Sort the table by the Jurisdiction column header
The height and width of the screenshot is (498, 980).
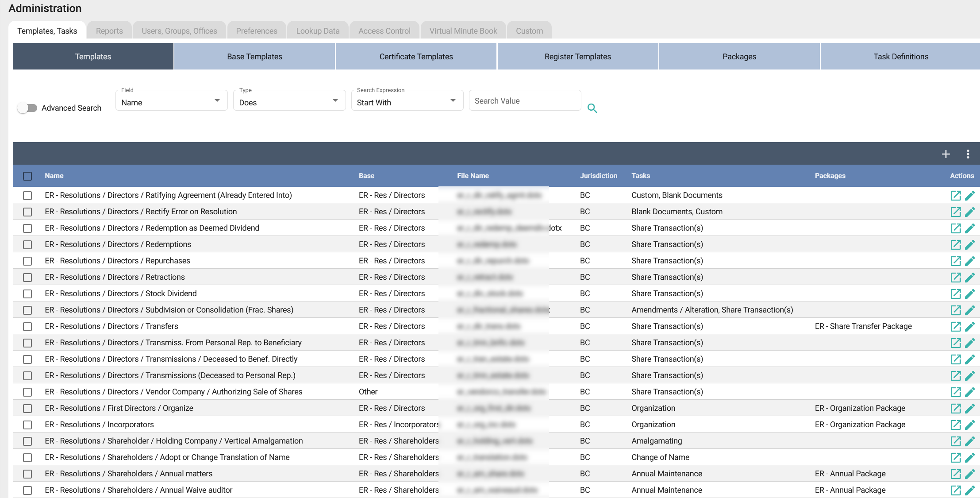(x=598, y=176)
